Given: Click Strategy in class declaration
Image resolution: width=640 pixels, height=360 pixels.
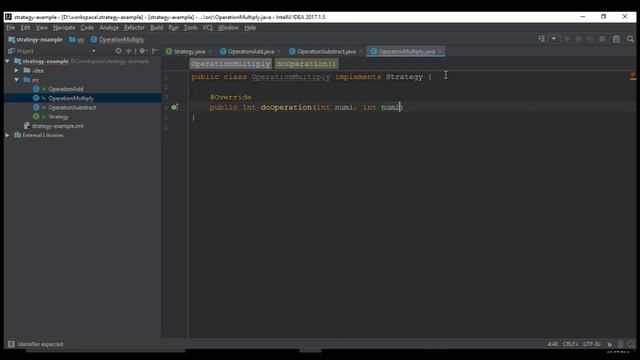Looking at the screenshot, I should (x=404, y=77).
